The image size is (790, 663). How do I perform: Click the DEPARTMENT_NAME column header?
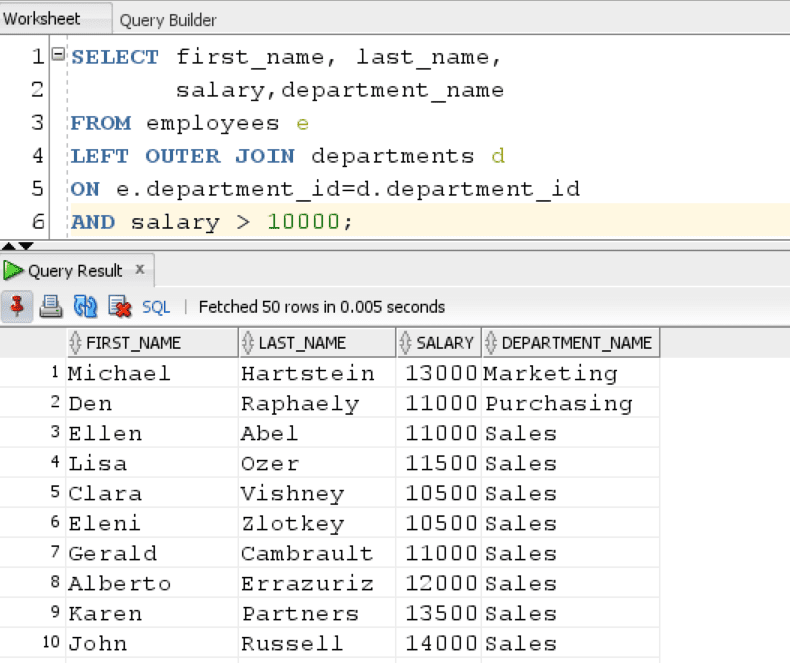pyautogui.click(x=570, y=343)
